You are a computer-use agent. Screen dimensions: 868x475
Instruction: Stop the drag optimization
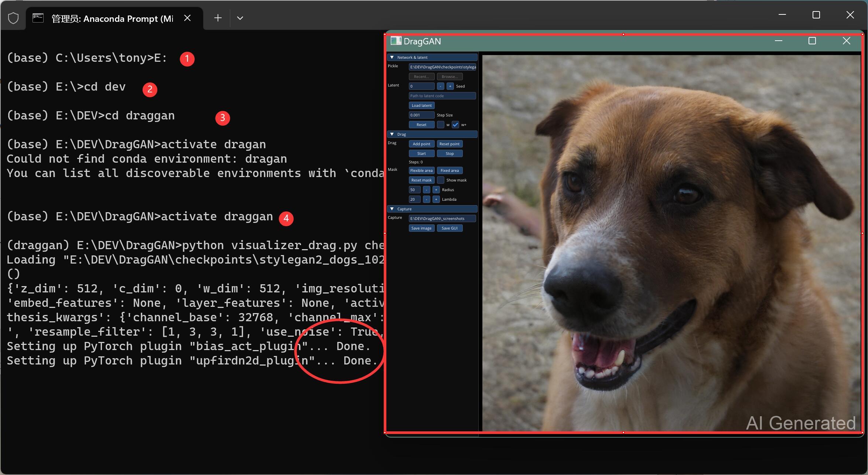click(x=450, y=153)
